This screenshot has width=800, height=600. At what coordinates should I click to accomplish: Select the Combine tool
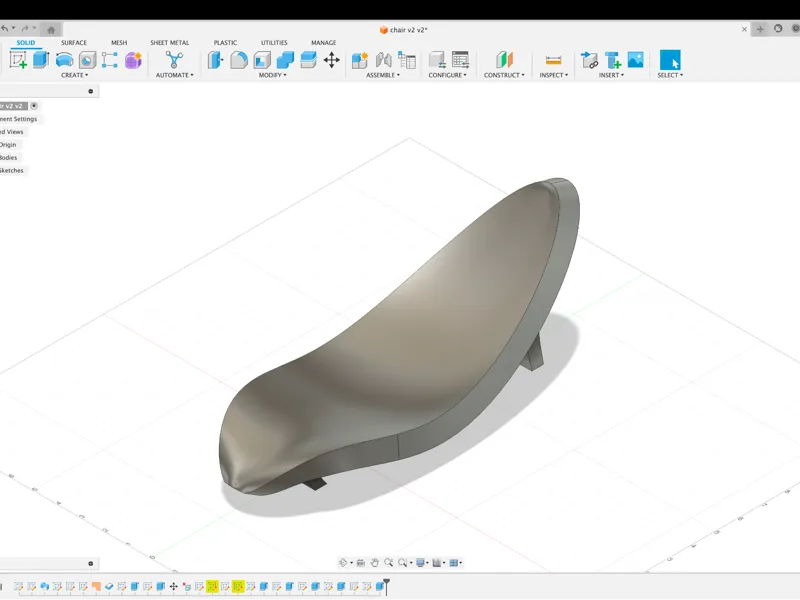click(x=285, y=60)
